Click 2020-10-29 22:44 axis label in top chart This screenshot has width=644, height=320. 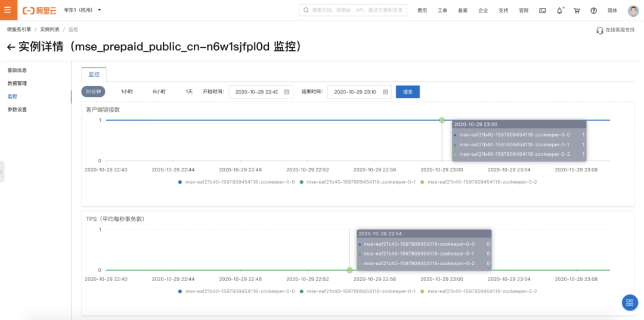point(173,170)
